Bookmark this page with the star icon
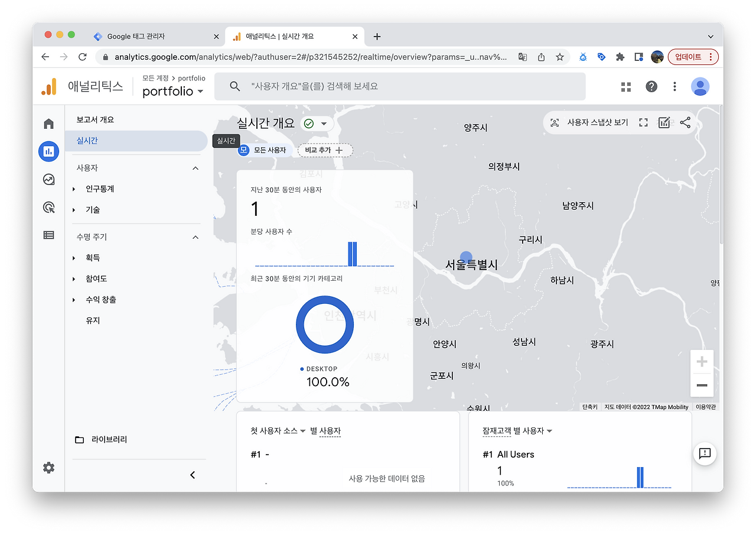This screenshot has height=535, width=756. (559, 57)
